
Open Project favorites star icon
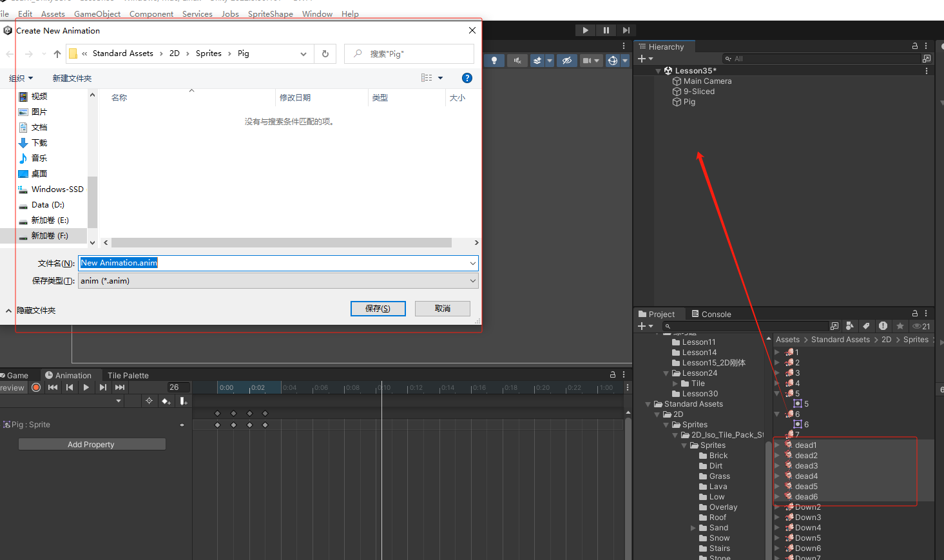(x=900, y=326)
